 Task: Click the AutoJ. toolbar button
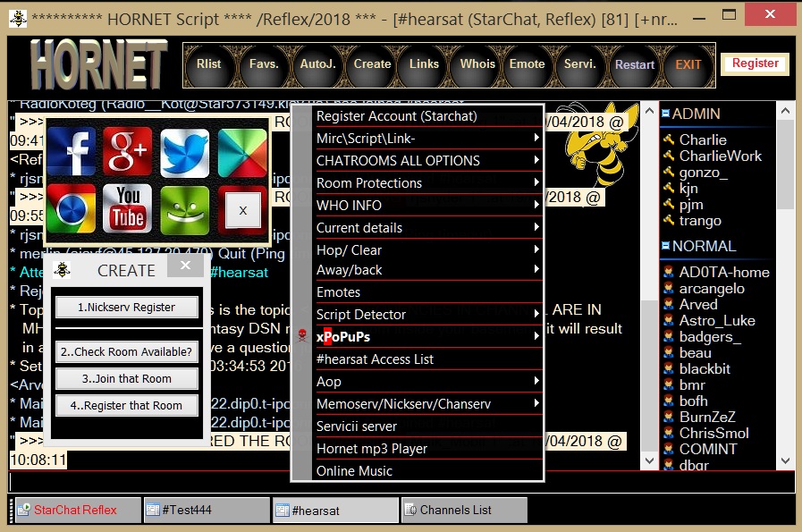[317, 64]
